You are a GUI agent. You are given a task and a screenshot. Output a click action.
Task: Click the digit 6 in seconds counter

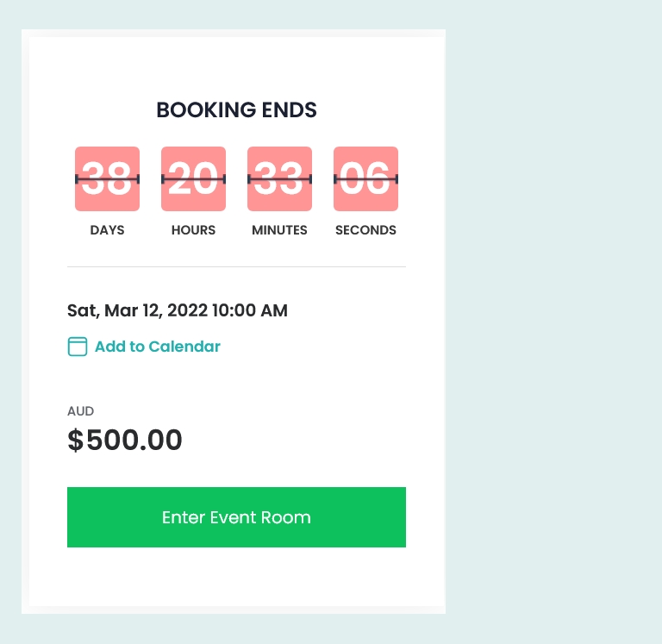pyautogui.click(x=378, y=178)
